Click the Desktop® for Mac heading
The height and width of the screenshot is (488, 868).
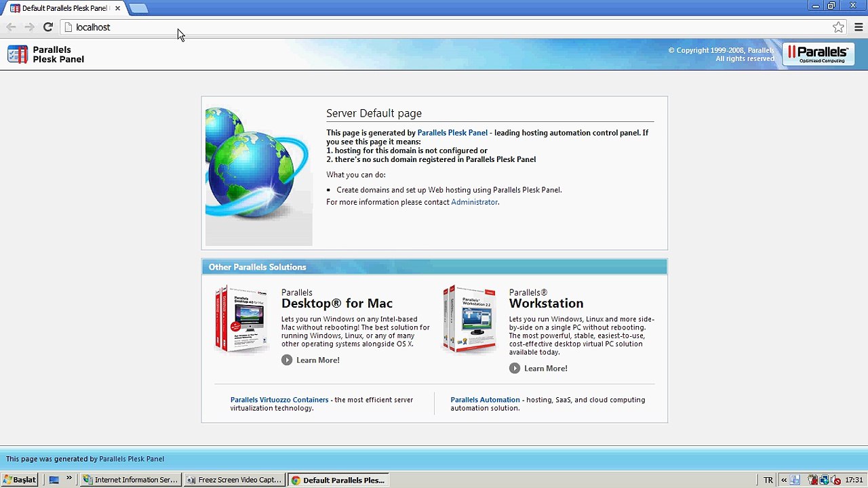[x=337, y=304]
